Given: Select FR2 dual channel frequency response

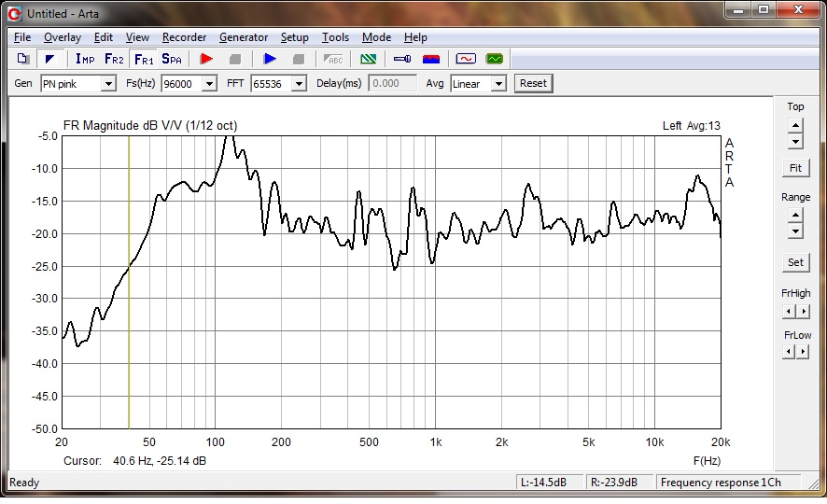Looking at the screenshot, I should coord(114,59).
